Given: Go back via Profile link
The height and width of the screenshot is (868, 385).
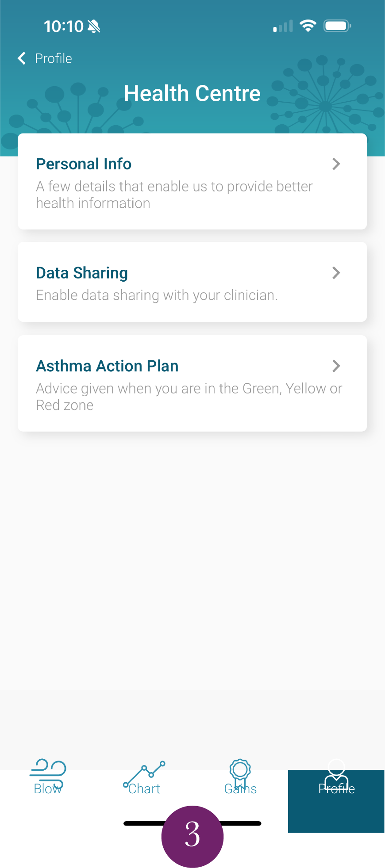Looking at the screenshot, I should [x=54, y=58].
